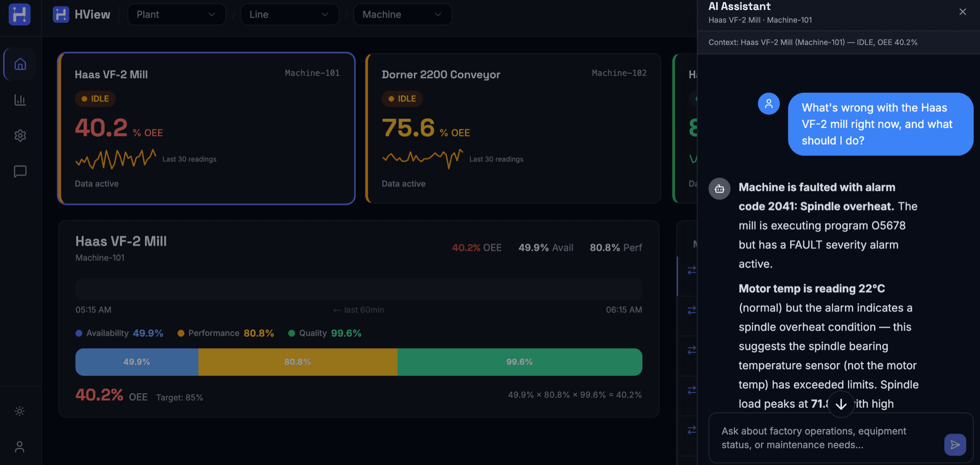Click 'Machine-101' under the detail panel heading

[100, 258]
